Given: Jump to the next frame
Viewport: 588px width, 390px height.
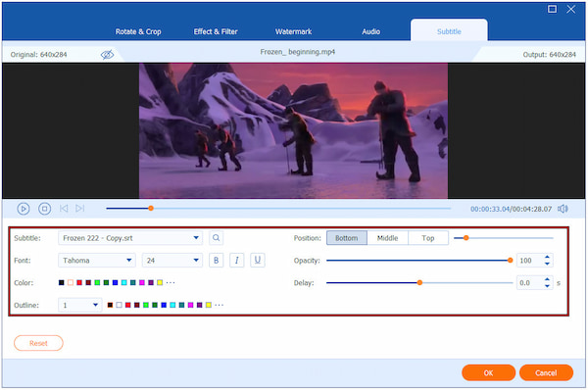Looking at the screenshot, I should click(x=80, y=208).
